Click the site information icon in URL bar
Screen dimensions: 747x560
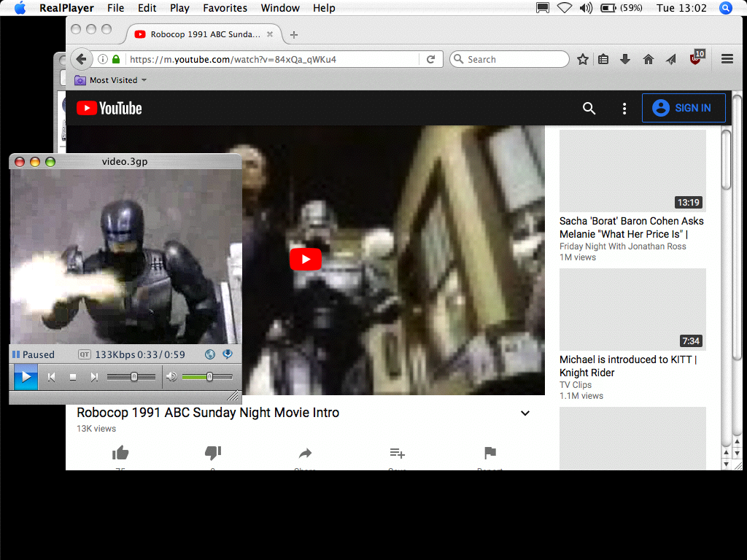pyautogui.click(x=102, y=59)
